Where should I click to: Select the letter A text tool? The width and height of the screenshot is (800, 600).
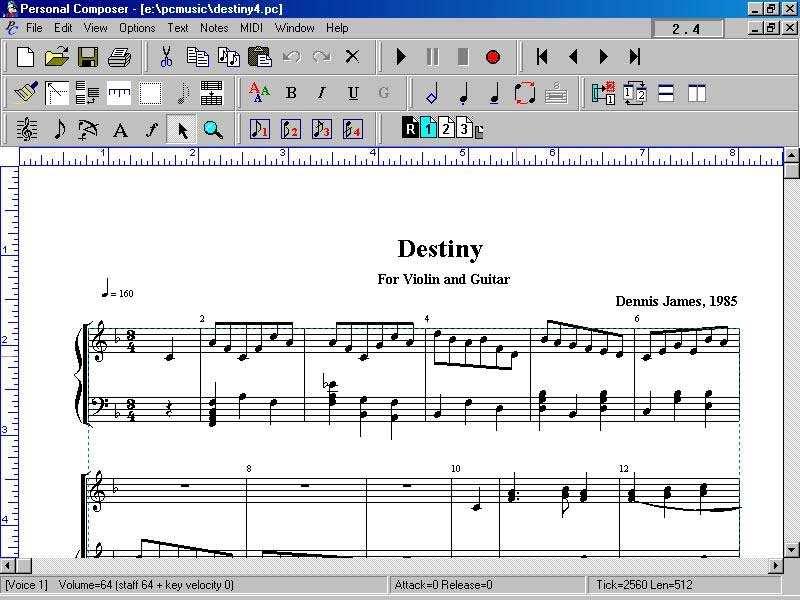[x=120, y=131]
